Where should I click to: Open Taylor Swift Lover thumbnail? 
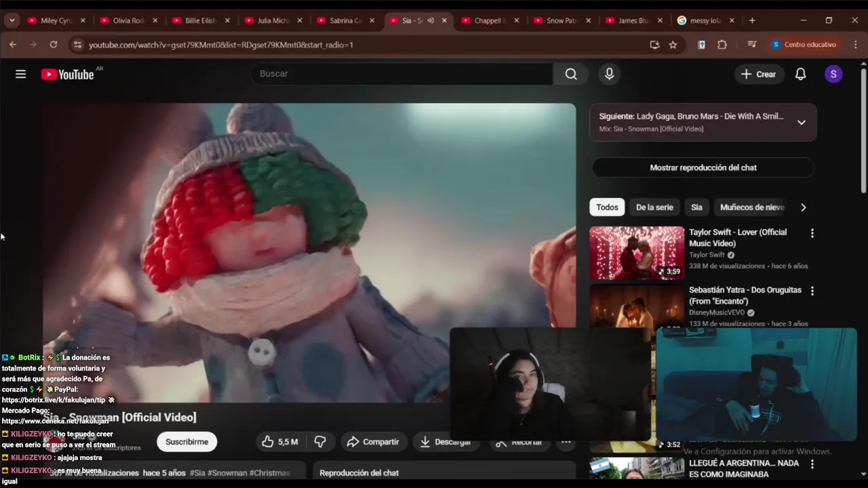click(637, 253)
